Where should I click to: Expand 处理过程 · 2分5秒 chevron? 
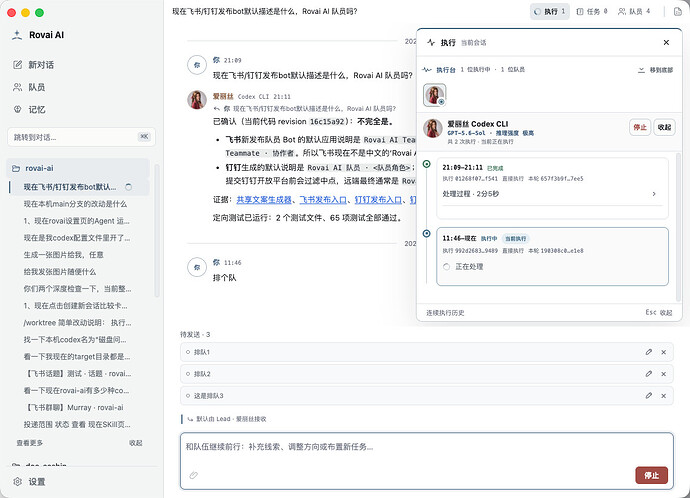[x=654, y=194]
